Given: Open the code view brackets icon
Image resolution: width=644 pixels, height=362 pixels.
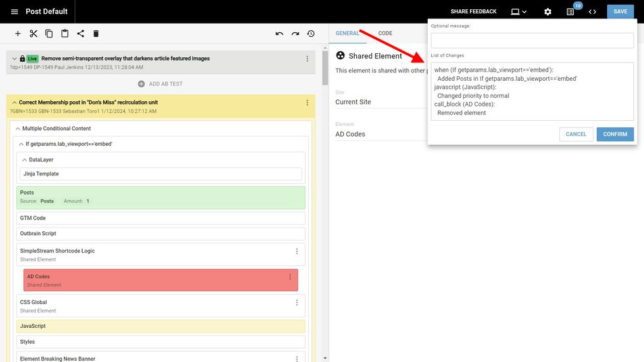Looking at the screenshot, I should click(592, 12).
